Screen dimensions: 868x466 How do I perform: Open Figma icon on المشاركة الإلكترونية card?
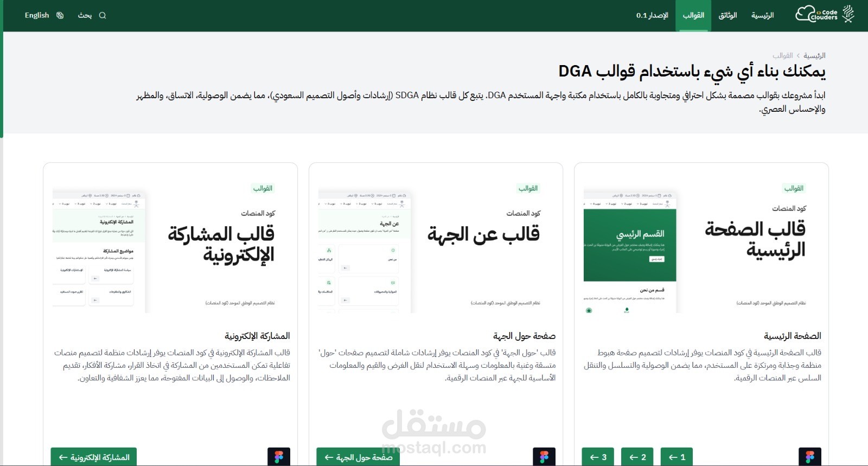point(279,457)
